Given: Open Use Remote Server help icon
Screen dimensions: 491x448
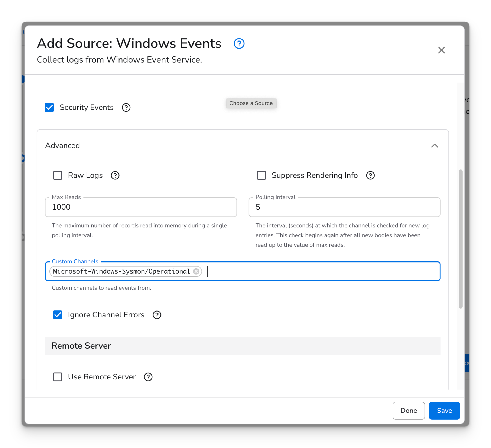Looking at the screenshot, I should tap(148, 377).
